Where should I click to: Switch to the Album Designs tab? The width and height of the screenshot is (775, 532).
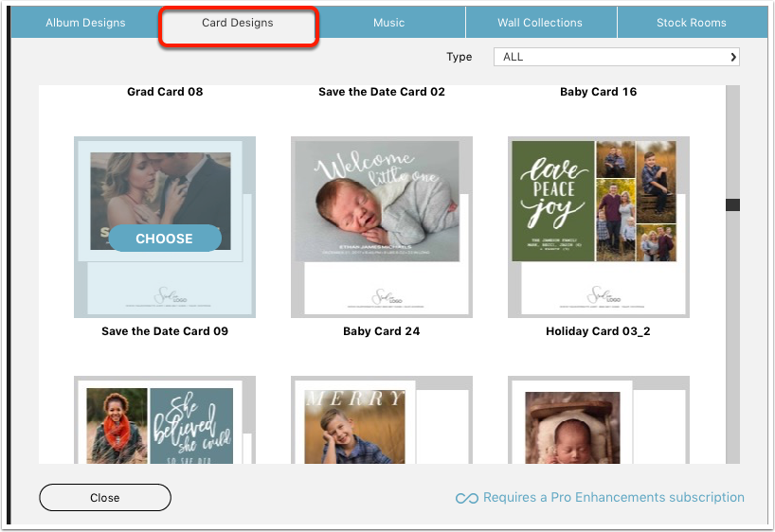[85, 23]
